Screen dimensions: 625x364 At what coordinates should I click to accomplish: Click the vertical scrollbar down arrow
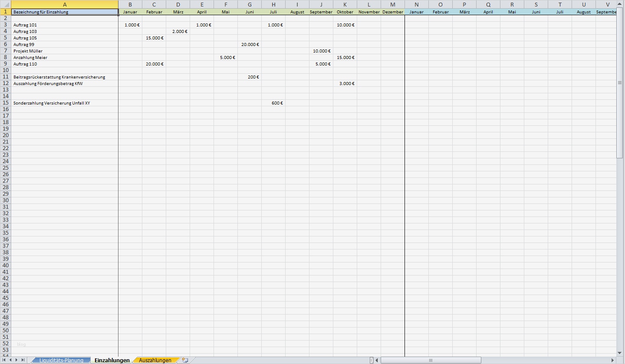pos(620,353)
